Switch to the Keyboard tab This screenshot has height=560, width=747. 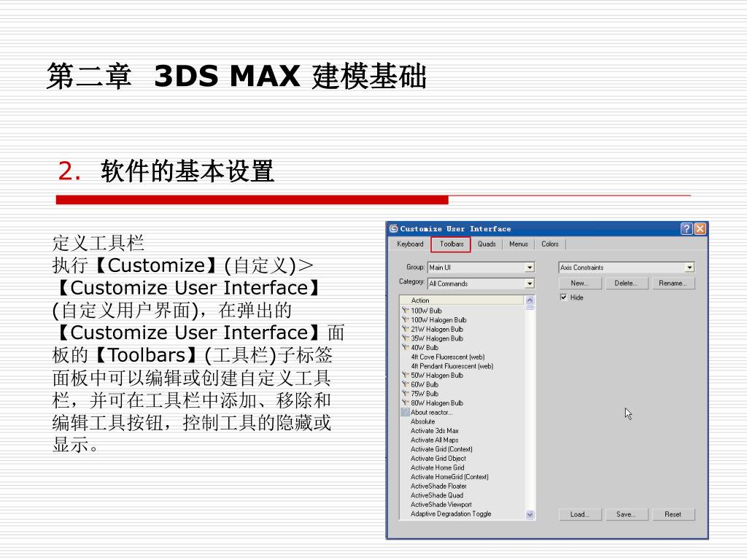[410, 244]
